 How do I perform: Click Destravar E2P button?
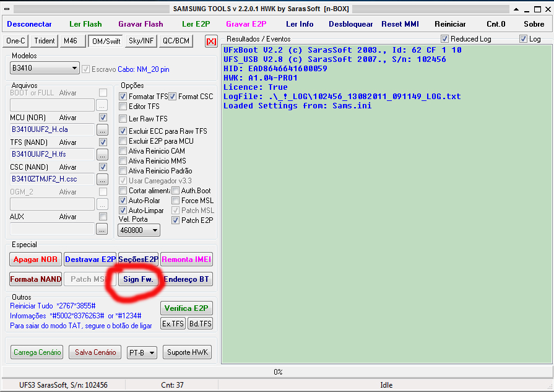(x=90, y=259)
